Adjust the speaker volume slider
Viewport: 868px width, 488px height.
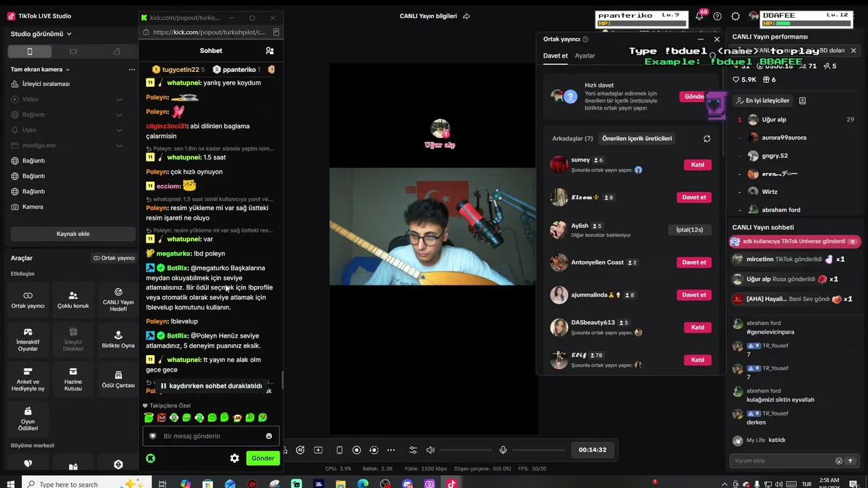tap(467, 450)
